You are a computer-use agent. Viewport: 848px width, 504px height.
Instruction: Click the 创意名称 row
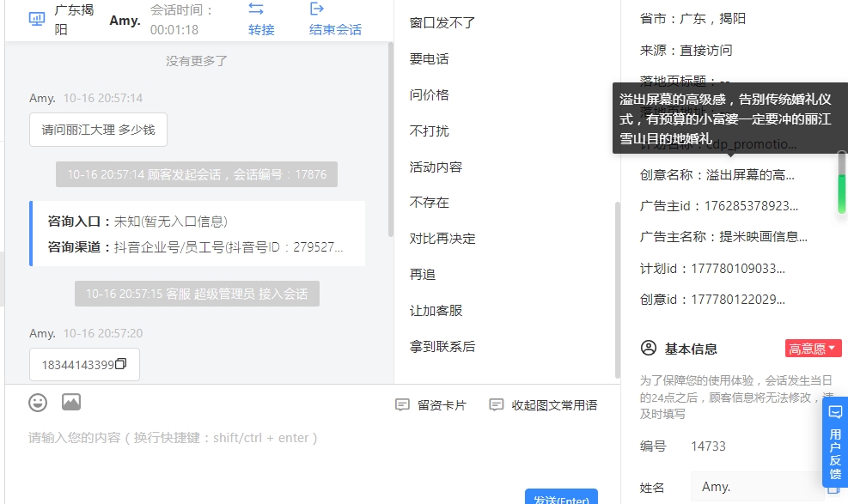click(717, 175)
